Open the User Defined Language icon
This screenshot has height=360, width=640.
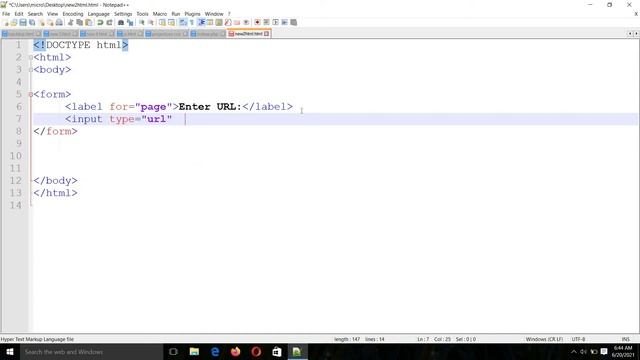tap(210, 22)
